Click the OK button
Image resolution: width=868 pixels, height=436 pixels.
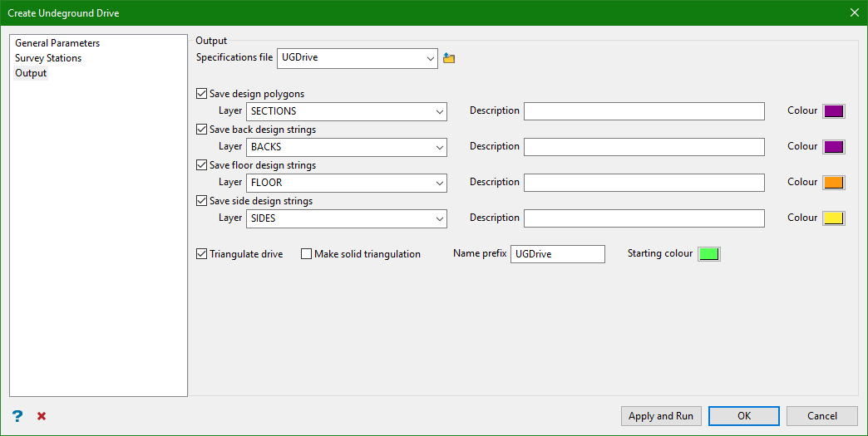point(744,416)
